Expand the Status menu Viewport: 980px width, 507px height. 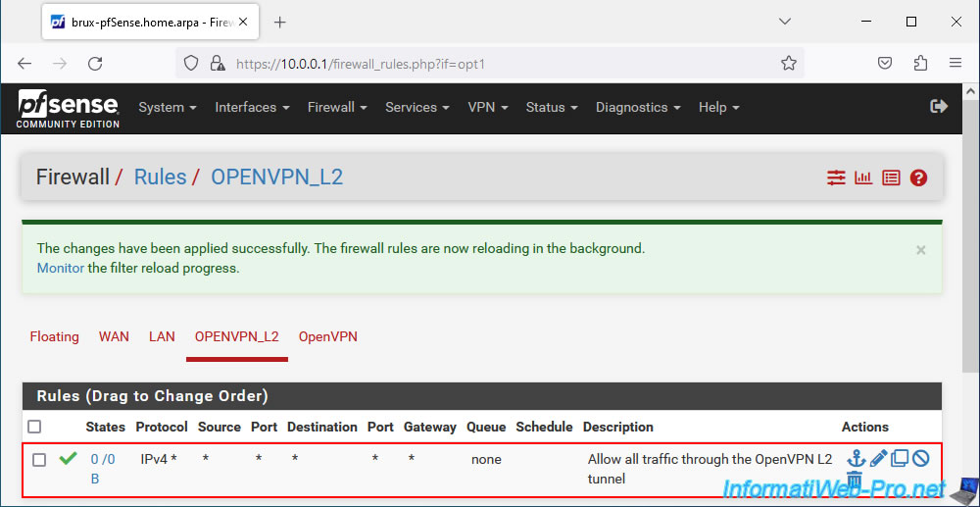552,108
